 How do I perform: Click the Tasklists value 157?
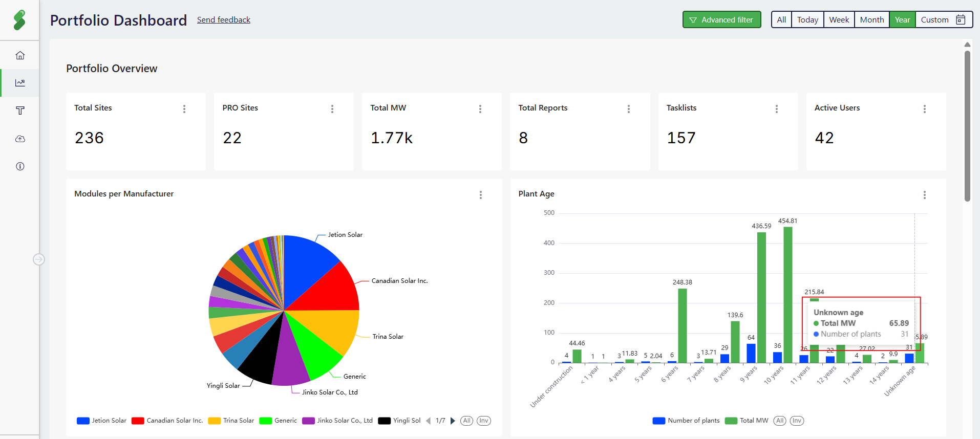[681, 138]
